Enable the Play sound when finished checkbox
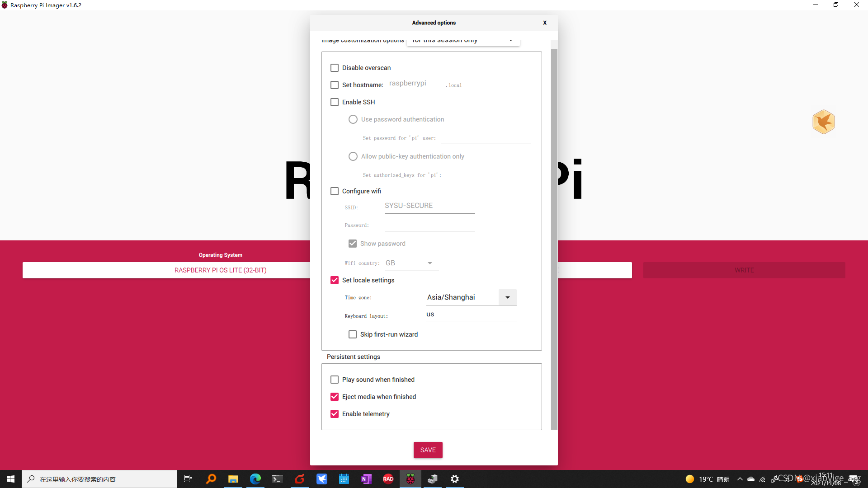Viewport: 868px width, 488px height. tap(335, 379)
